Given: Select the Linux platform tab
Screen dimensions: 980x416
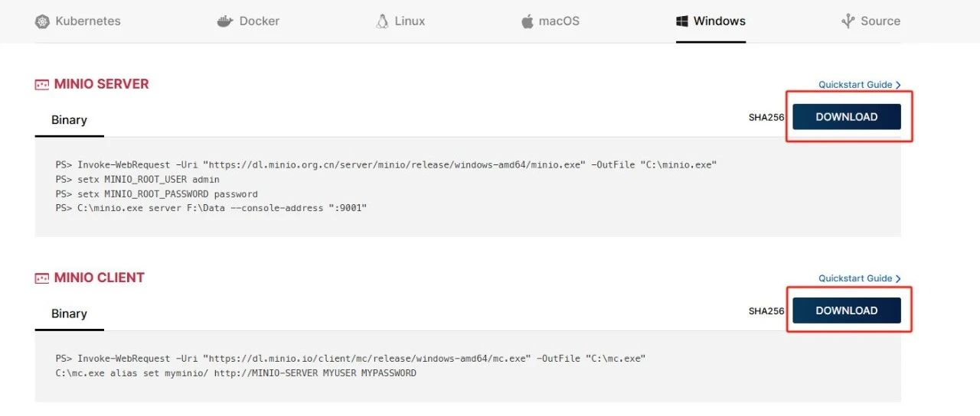Looking at the screenshot, I should pyautogui.click(x=410, y=21).
